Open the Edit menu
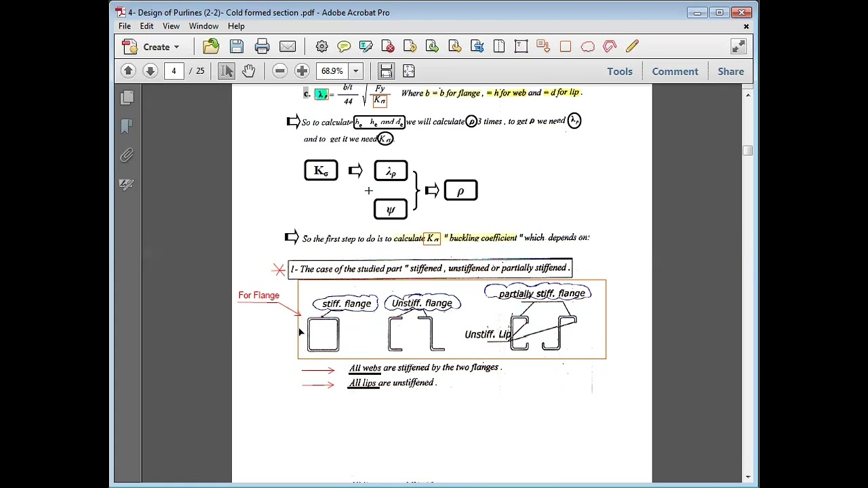The width and height of the screenshot is (868, 488). (x=146, y=26)
